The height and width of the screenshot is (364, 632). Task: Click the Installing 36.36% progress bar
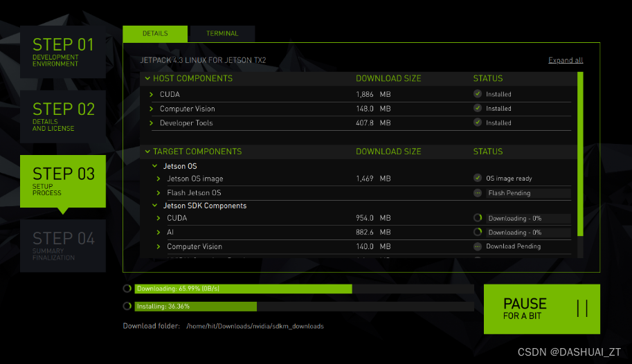pyautogui.click(x=305, y=307)
